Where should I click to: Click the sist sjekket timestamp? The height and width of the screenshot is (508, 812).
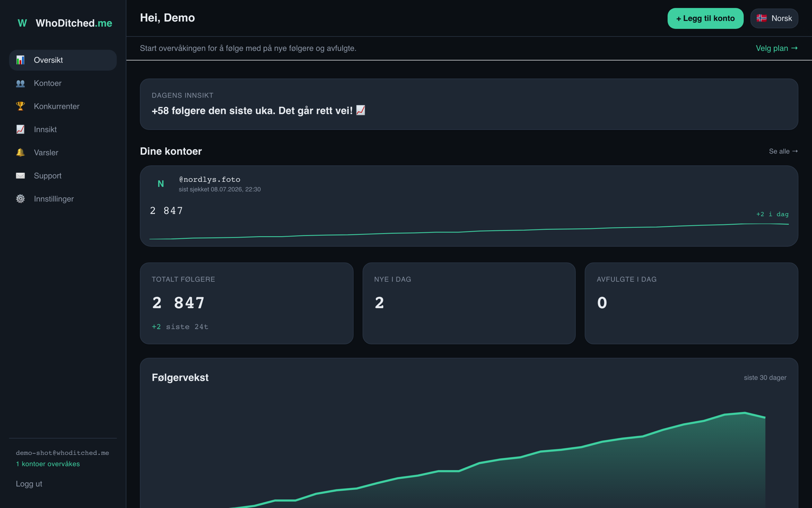[x=220, y=189]
